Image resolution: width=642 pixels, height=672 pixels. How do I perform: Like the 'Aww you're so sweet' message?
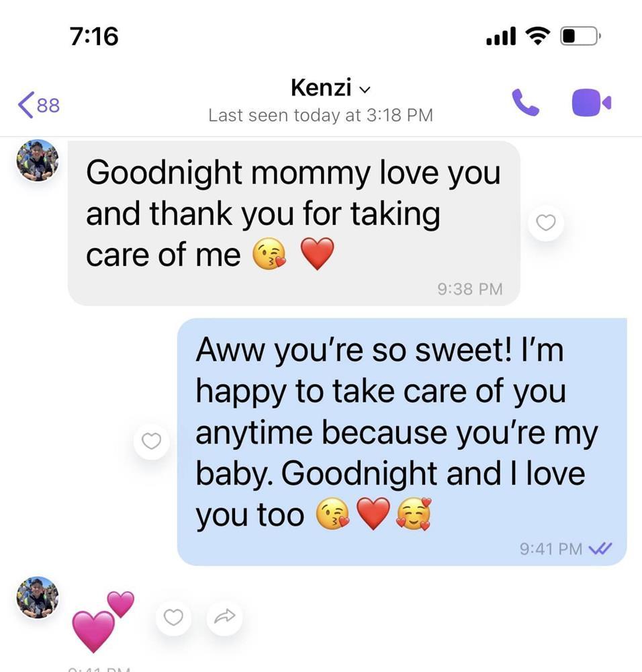[151, 441]
